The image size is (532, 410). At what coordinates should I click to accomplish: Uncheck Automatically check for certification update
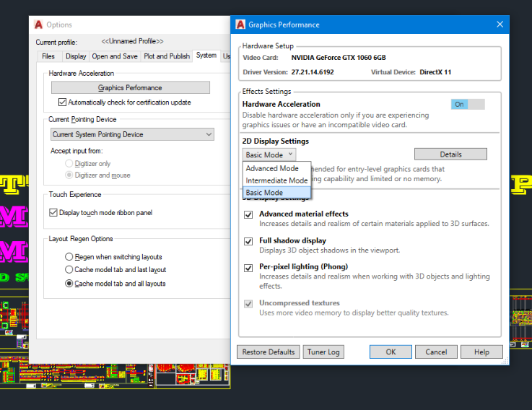[x=62, y=102]
